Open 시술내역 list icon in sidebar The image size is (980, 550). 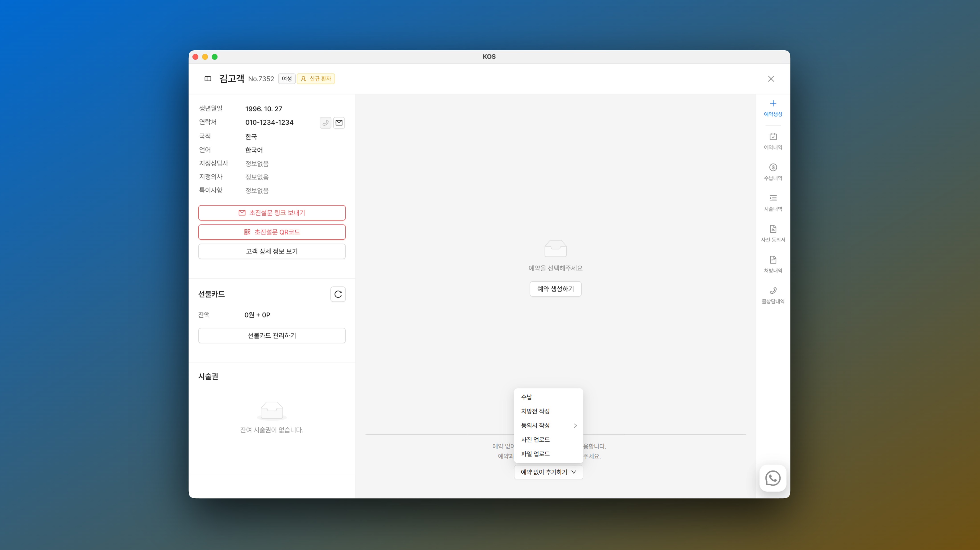(x=773, y=198)
